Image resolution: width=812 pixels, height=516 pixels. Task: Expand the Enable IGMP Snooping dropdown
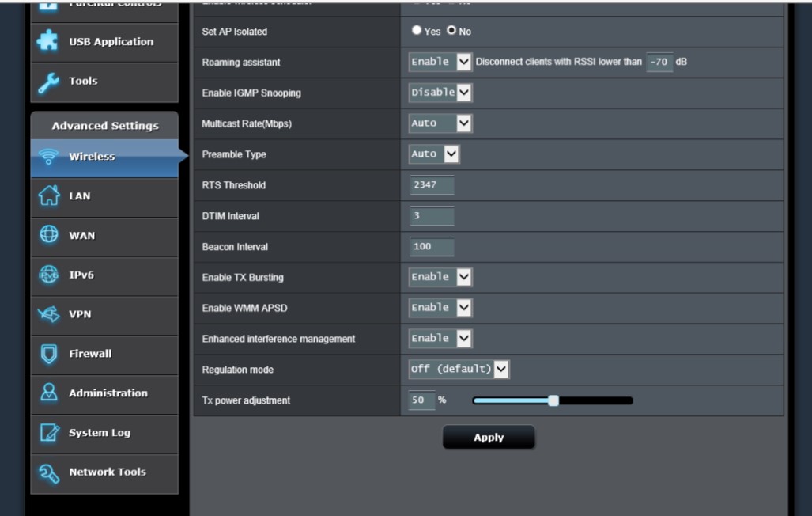tap(440, 93)
